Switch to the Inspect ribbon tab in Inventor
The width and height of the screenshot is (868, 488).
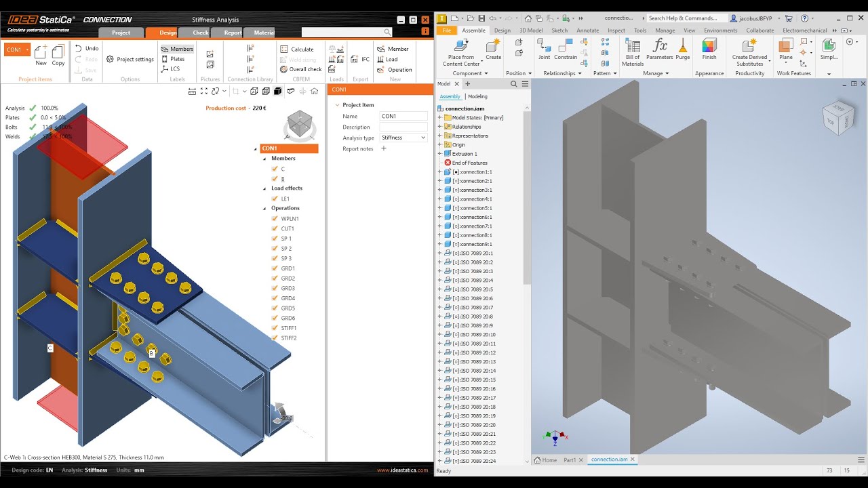pos(616,30)
